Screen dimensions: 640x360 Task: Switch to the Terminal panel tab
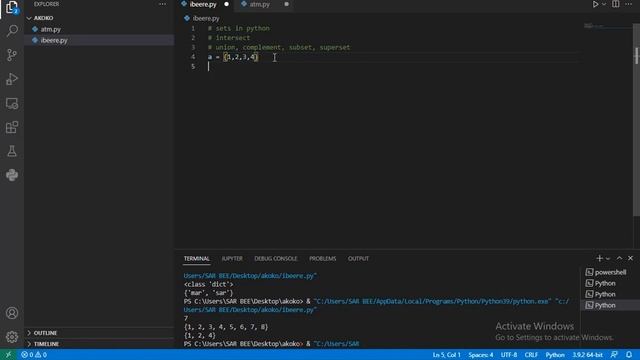point(196,259)
